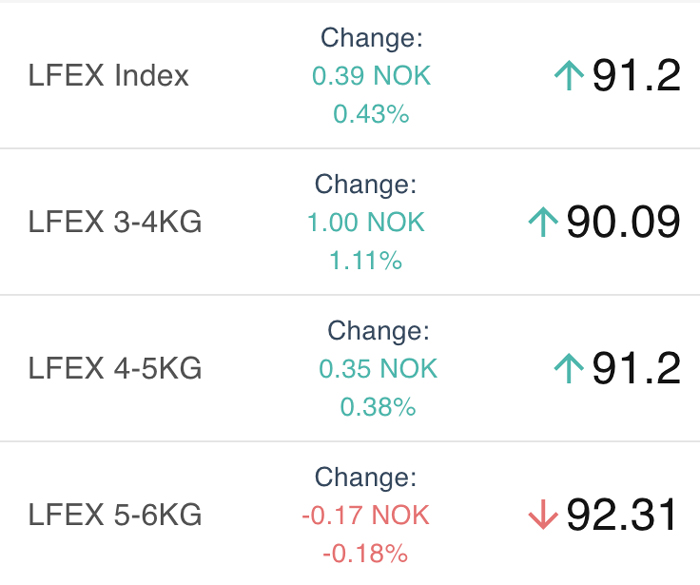The image size is (700, 585).
Task: Click the 0.39 NOK change amount
Action: pos(371,75)
